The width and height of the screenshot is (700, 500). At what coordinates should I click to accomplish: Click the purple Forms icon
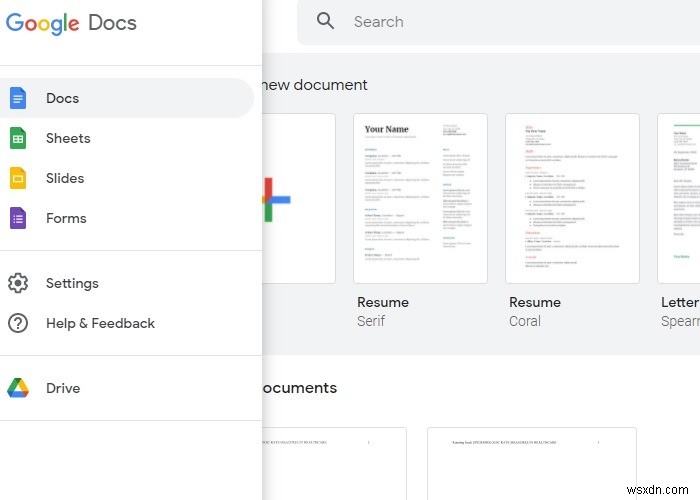(18, 218)
